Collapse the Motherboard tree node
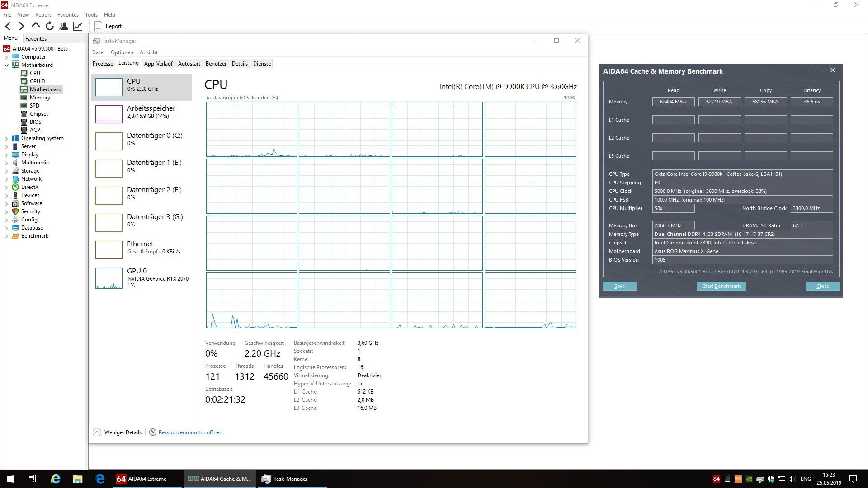Screen dimensions: 868x488 [7, 65]
